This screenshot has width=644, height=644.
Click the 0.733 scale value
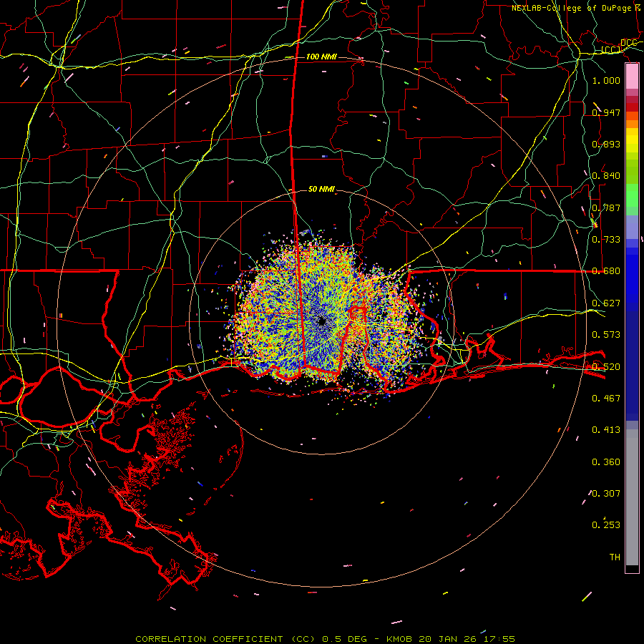click(606, 240)
